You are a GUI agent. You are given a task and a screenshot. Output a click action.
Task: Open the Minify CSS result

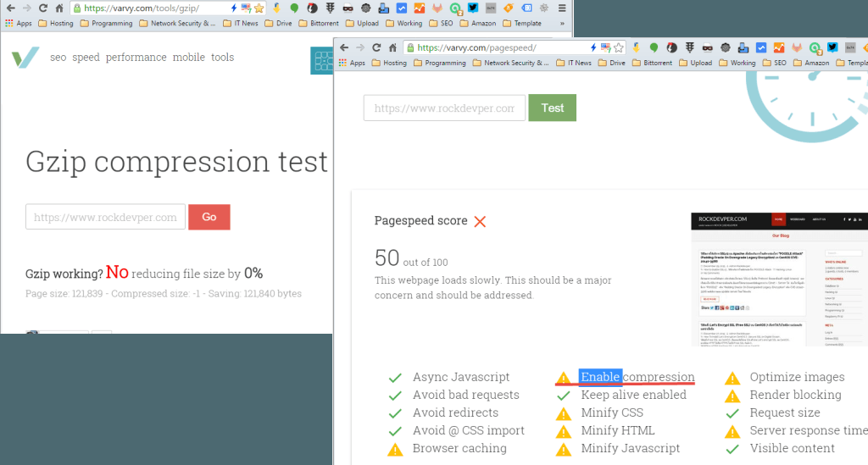pyautogui.click(x=612, y=413)
